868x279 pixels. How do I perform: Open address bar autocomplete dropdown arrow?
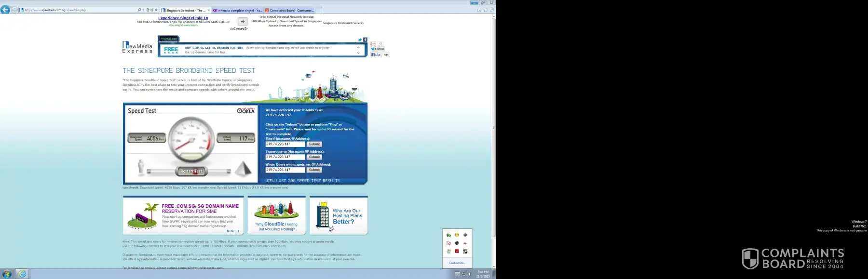tap(144, 10)
